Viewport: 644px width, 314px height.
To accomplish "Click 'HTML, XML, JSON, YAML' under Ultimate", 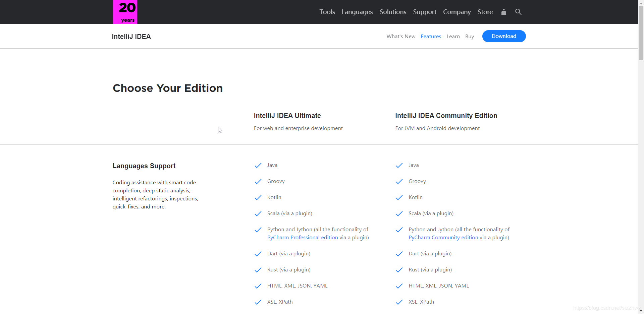I will tap(298, 286).
